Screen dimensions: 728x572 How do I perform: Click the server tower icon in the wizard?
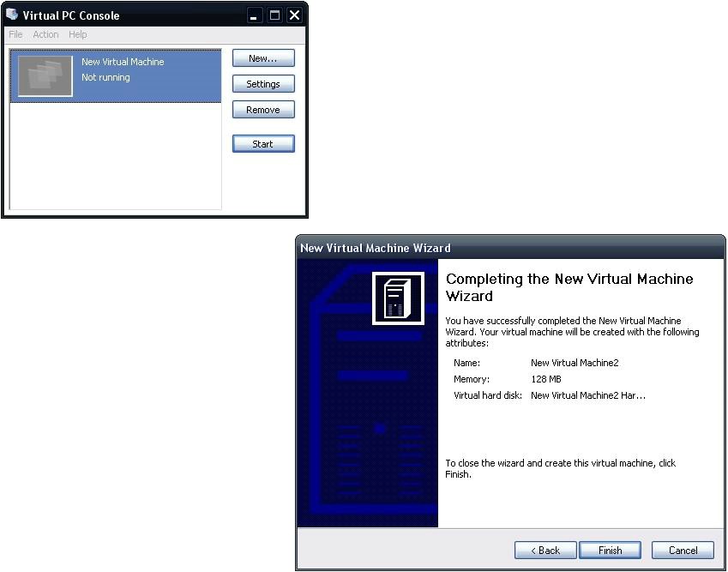pos(399,298)
